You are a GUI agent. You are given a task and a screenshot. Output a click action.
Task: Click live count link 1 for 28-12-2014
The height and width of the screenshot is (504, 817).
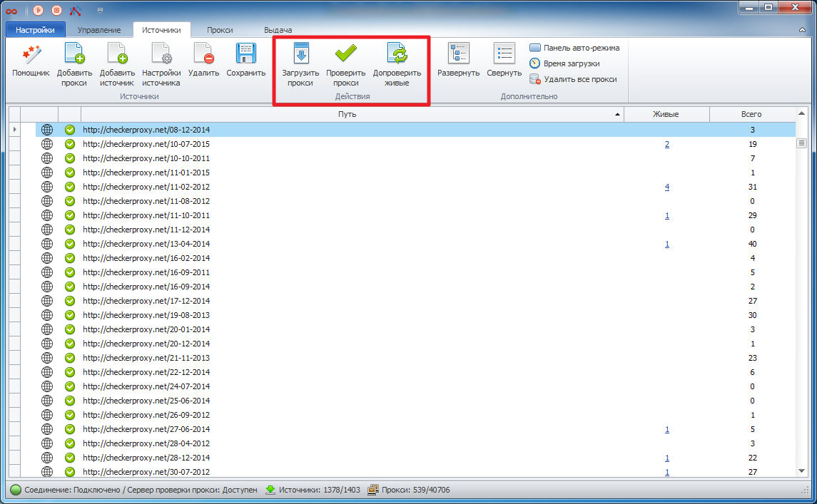(667, 458)
